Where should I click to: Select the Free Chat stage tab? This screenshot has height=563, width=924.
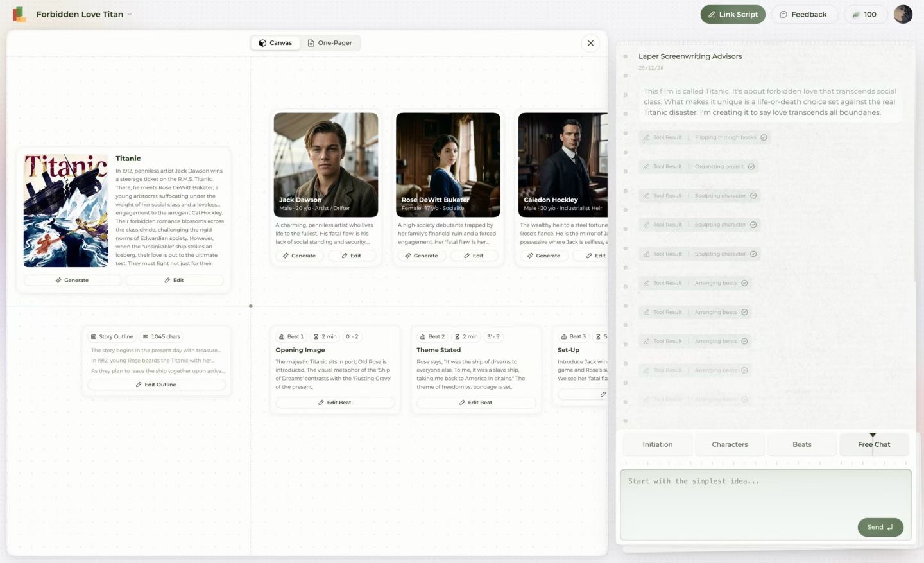(874, 444)
